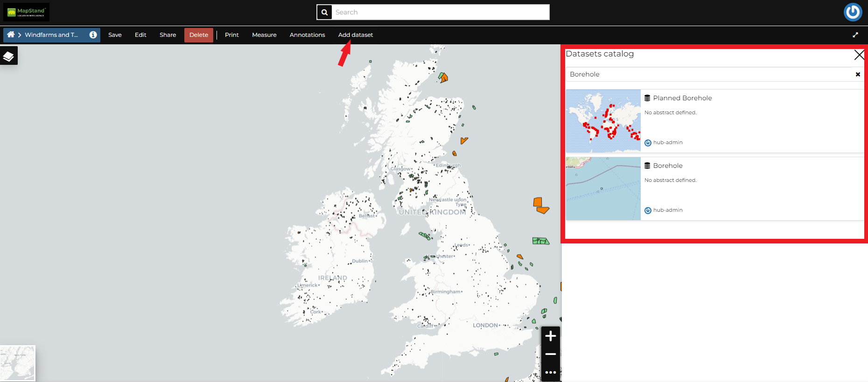Image resolution: width=868 pixels, height=382 pixels.
Task: Click the home icon in breadcrumb
Action: (x=11, y=35)
